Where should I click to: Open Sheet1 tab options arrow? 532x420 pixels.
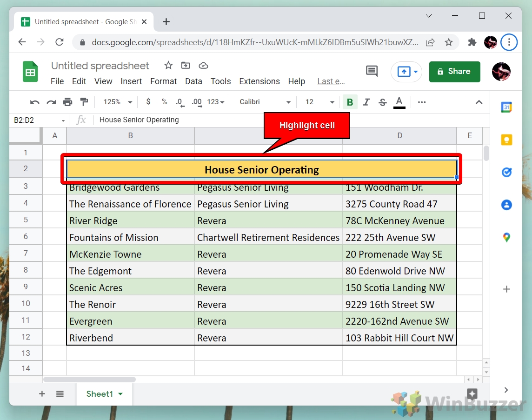point(120,394)
